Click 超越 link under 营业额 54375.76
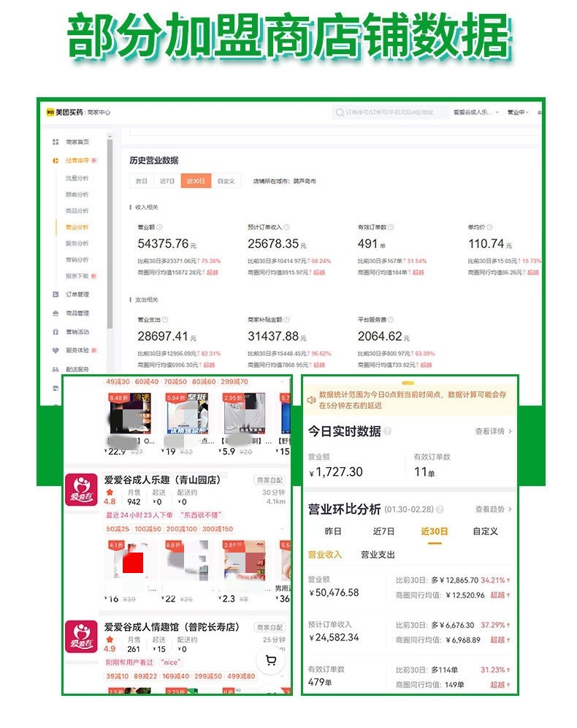Image resolution: width=577 pixels, height=728 pixels. click(212, 272)
